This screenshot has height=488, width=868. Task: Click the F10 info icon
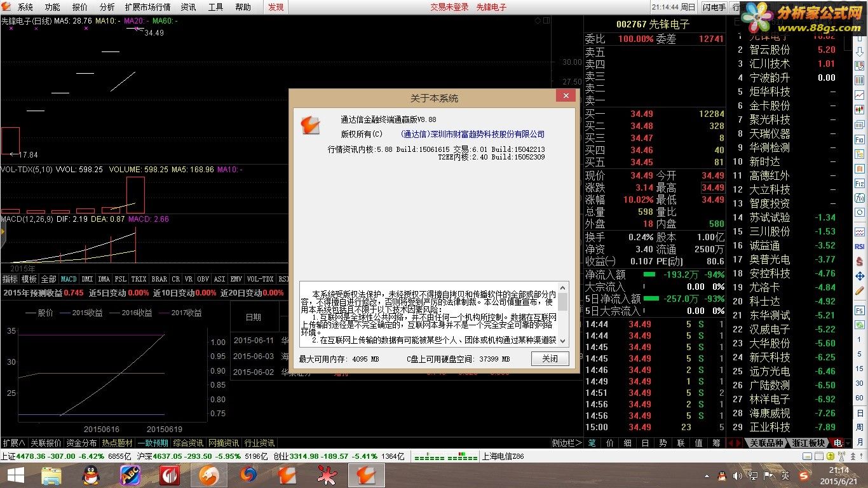click(x=859, y=139)
